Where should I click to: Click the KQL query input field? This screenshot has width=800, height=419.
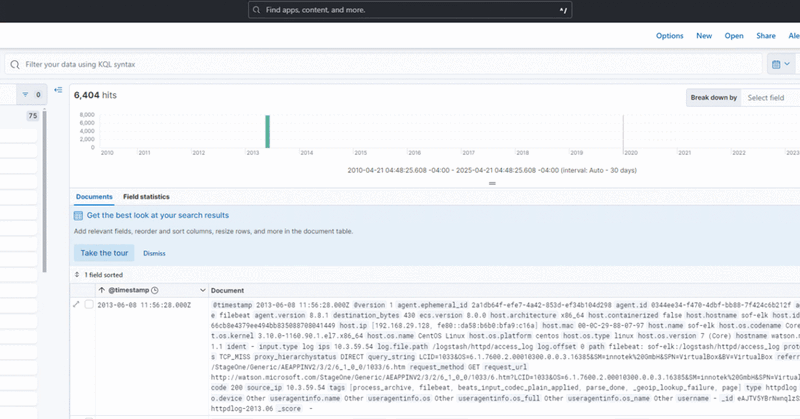coord(383,64)
